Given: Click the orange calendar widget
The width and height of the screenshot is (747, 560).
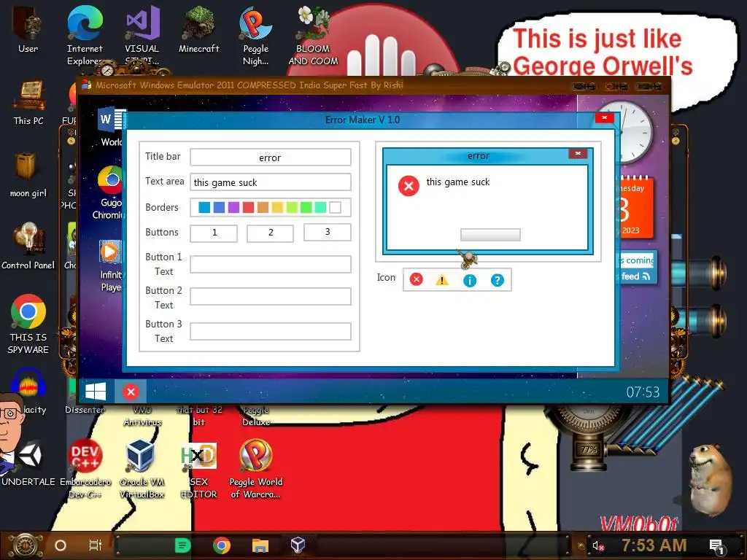Looking at the screenshot, I should pyautogui.click(x=636, y=208).
